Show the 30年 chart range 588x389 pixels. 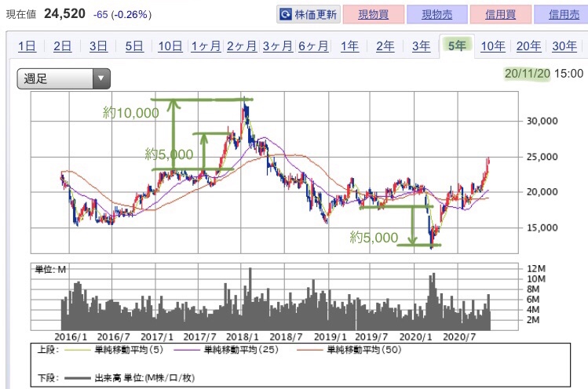(564, 46)
